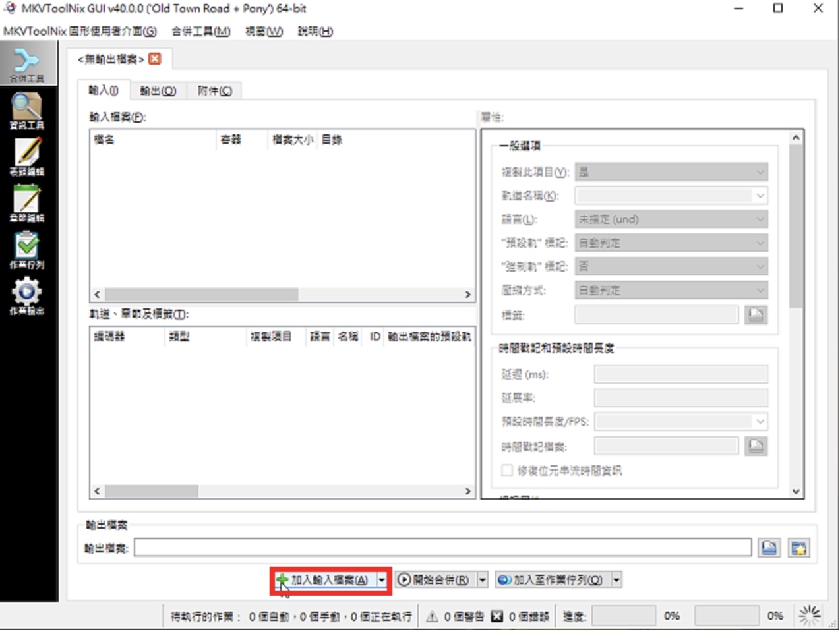840x638 pixels.
Task: Select the <無輸出檔案> job tab
Action: click(x=111, y=59)
